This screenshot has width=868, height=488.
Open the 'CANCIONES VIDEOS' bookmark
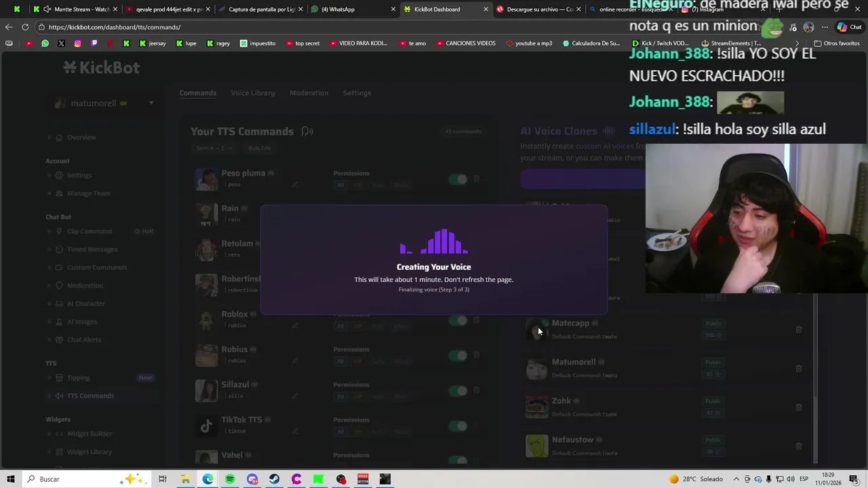[x=465, y=43]
